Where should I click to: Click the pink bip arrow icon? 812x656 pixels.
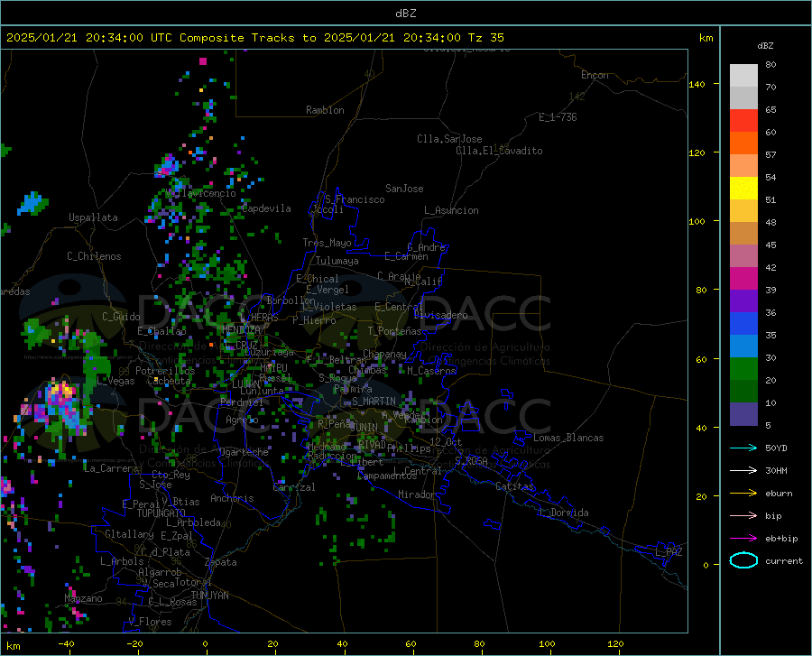point(743,516)
